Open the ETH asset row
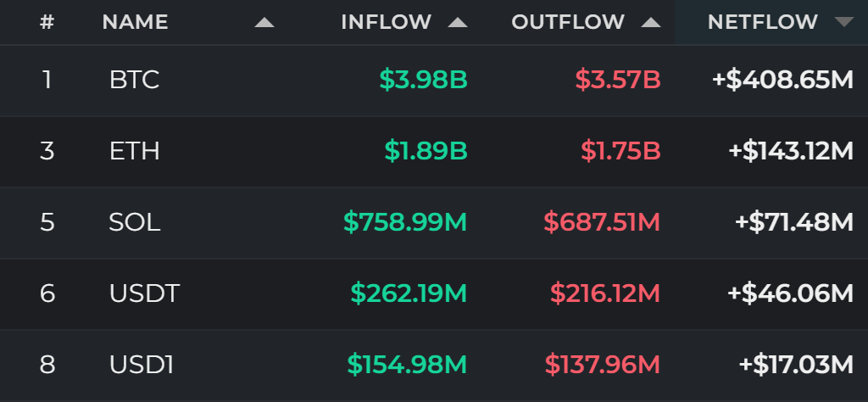 tap(434, 152)
